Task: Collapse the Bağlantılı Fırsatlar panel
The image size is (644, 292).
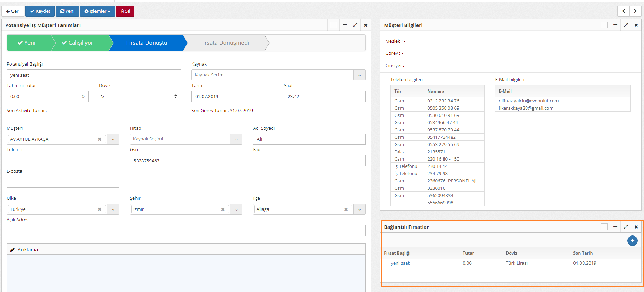Action: (615, 227)
